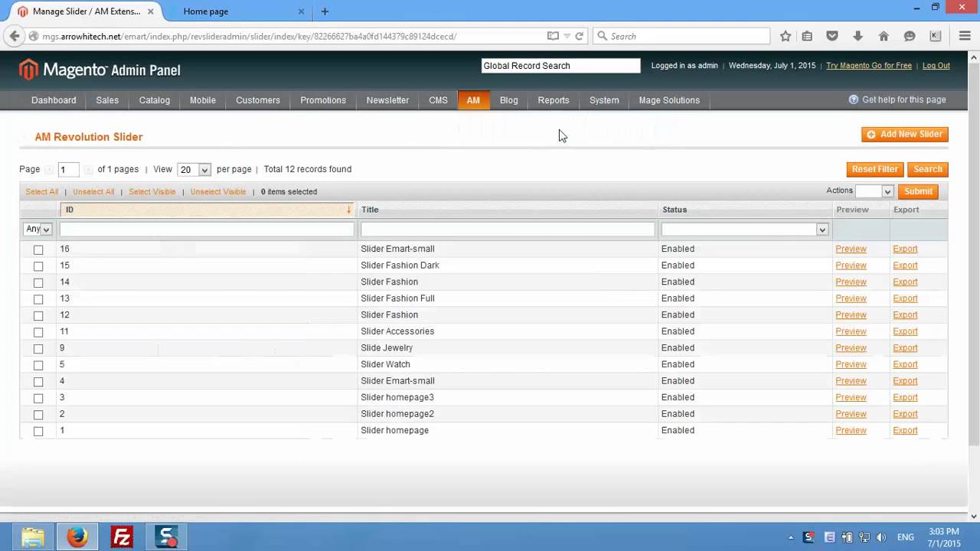Click the volume speaker tray icon
Viewport: 980px width, 551px height.
pos(881,538)
